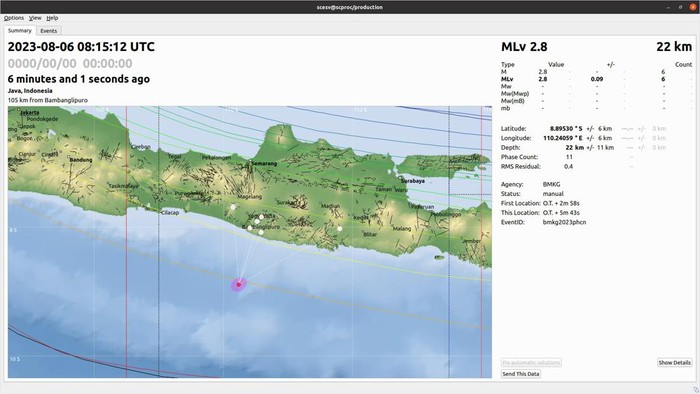This screenshot has width=700, height=394.
Task: Click the Agency value BMKG
Action: click(551, 184)
